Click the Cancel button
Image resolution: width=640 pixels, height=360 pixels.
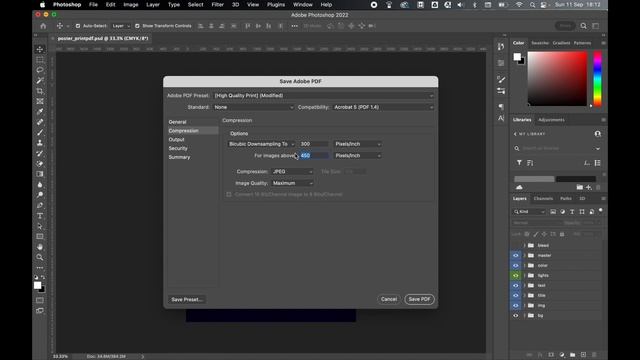click(389, 299)
